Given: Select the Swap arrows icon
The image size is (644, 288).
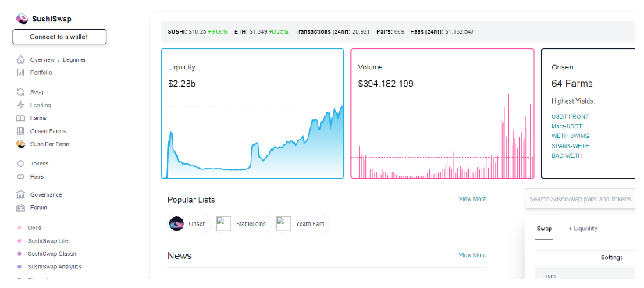Looking at the screenshot, I should [x=20, y=92].
